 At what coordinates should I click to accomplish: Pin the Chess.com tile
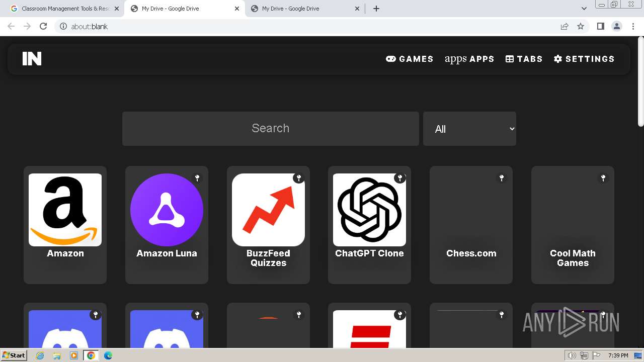coord(502,178)
